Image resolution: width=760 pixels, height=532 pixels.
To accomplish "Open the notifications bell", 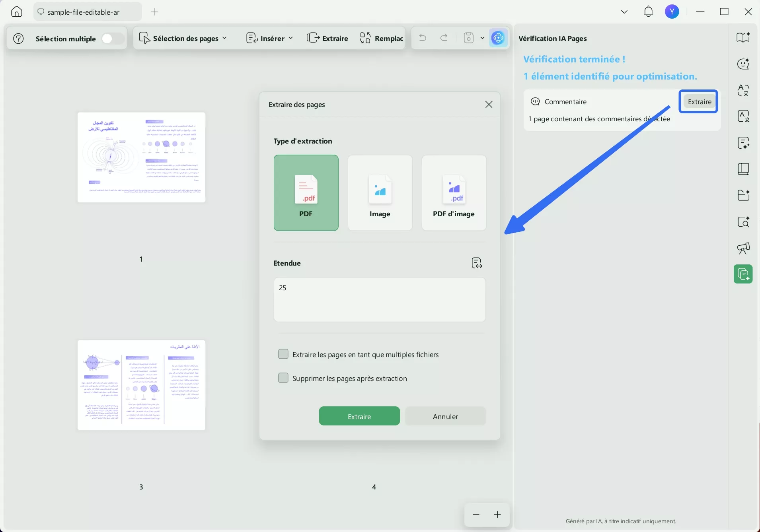I will (x=648, y=12).
